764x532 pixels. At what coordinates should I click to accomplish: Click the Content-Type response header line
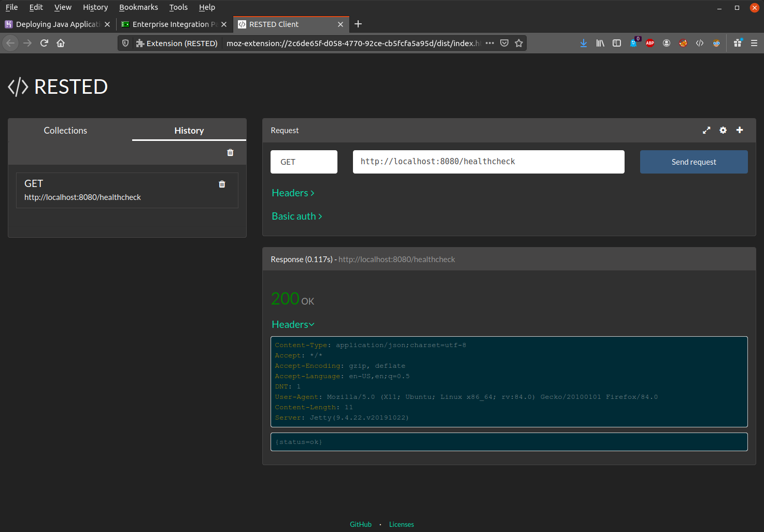click(x=371, y=345)
